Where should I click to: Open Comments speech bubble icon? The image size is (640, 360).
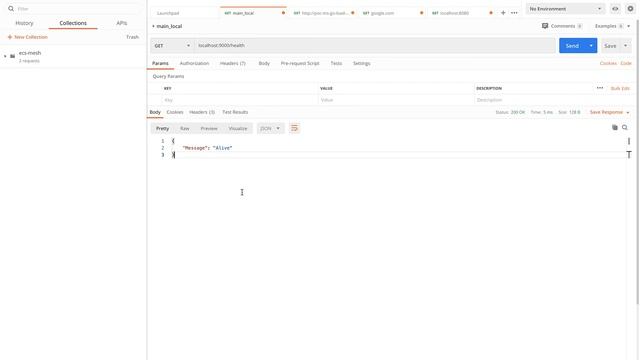pyautogui.click(x=545, y=26)
